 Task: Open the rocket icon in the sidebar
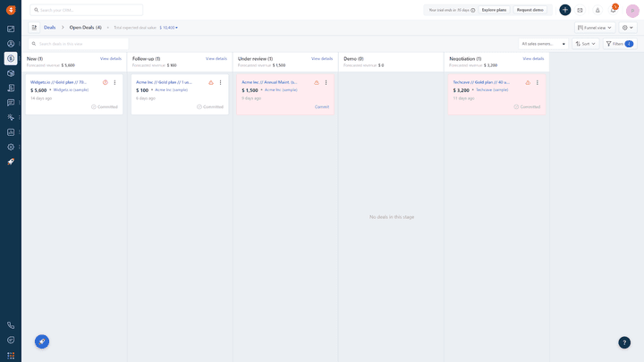[11, 162]
